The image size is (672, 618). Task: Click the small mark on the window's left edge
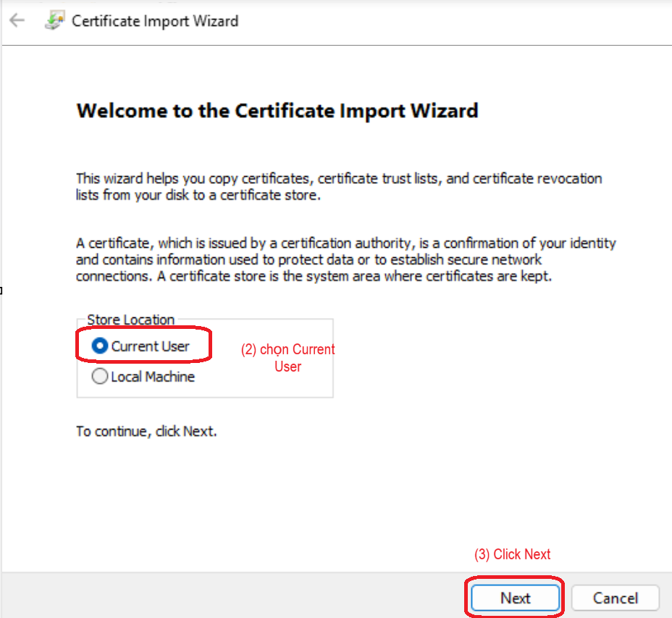coord(1,291)
